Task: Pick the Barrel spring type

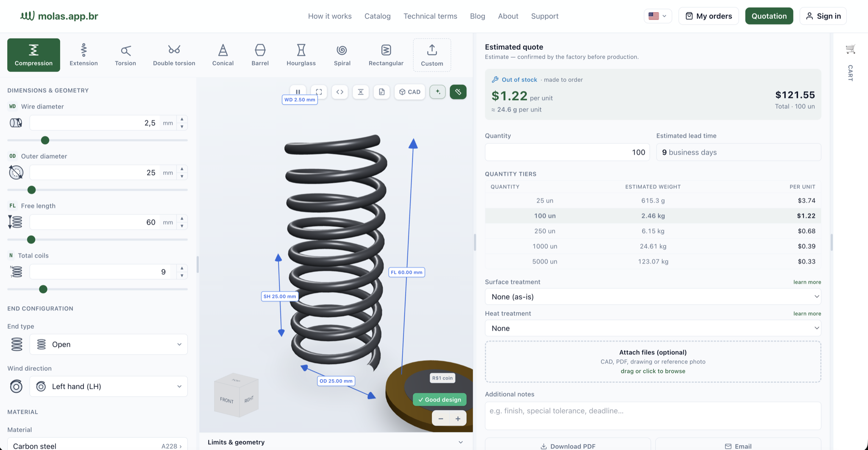Action: 260,55
